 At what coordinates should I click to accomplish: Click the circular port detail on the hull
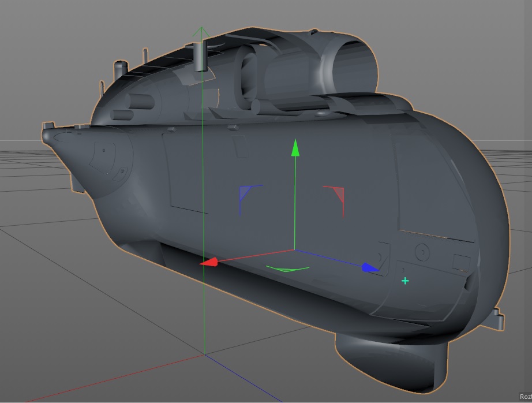[x=422, y=253]
